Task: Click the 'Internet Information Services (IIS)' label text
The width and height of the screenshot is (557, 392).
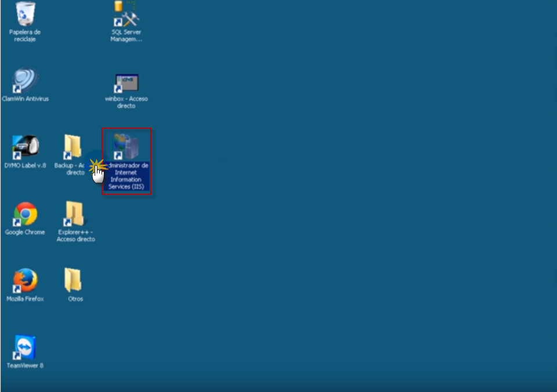Action: (126, 179)
